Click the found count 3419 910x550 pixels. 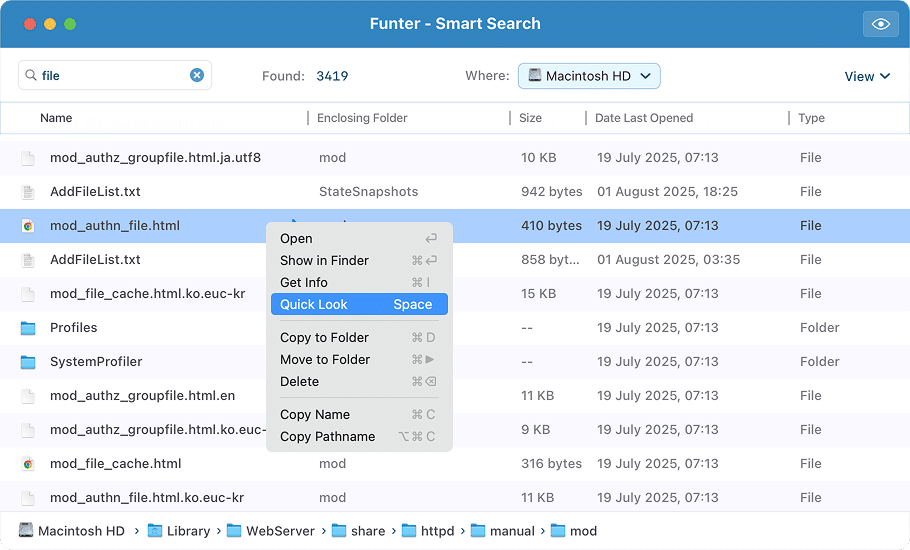[332, 76]
